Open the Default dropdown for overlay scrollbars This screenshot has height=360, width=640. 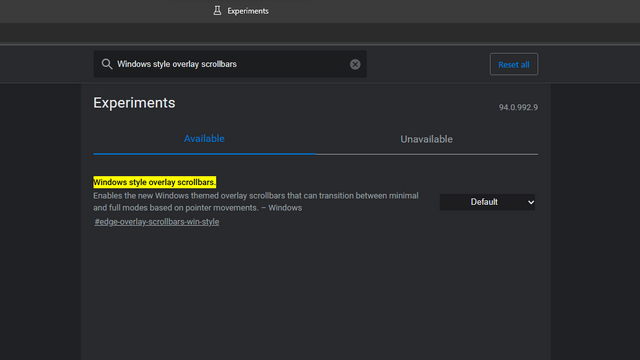(487, 202)
